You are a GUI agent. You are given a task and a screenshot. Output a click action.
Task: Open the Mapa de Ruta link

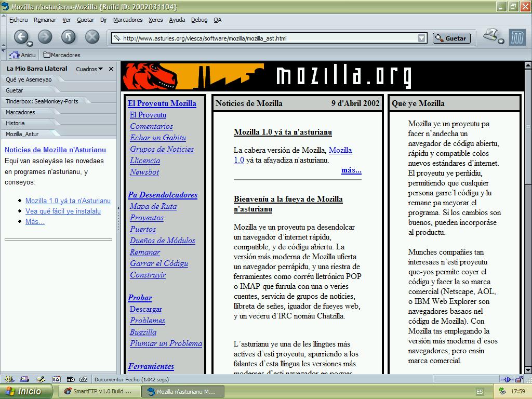point(153,206)
